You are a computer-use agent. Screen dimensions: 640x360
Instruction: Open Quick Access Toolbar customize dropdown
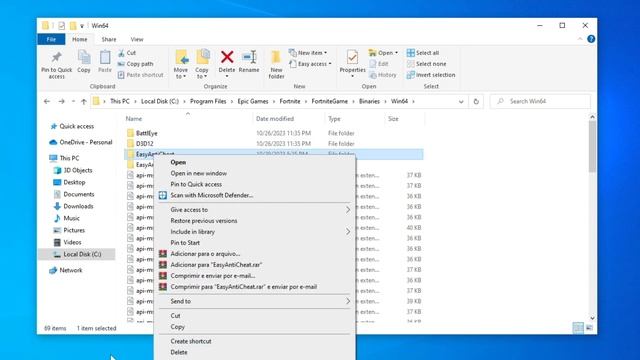point(82,26)
